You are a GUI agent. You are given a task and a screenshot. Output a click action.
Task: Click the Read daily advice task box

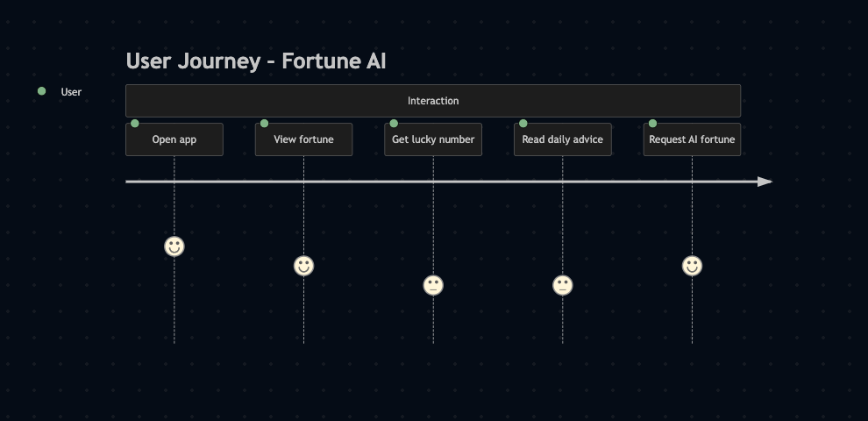tap(563, 139)
